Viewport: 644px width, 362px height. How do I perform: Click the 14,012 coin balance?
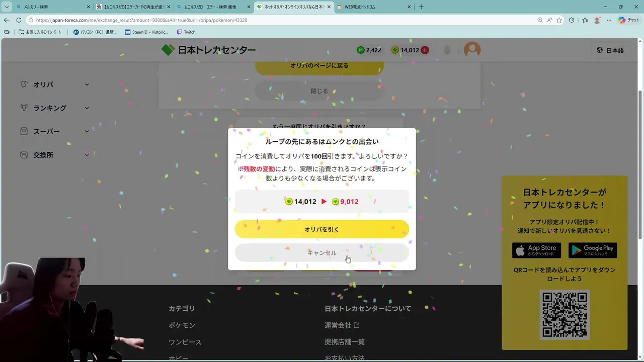pyautogui.click(x=405, y=50)
